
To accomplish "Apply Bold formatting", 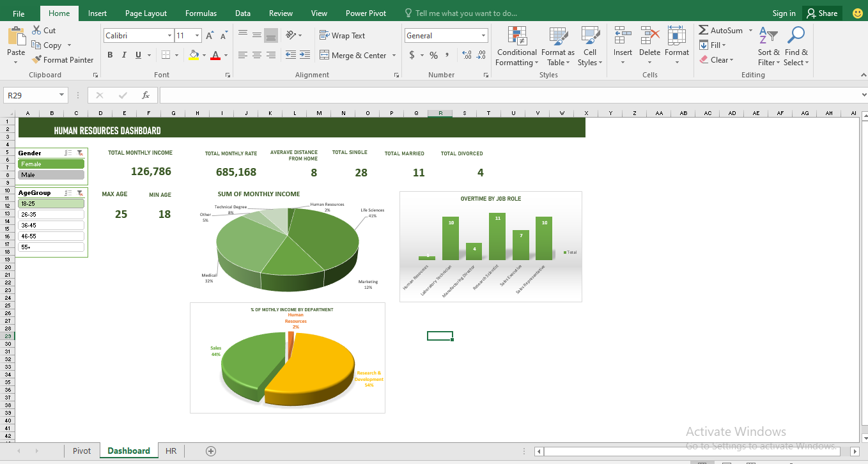I will coord(110,55).
